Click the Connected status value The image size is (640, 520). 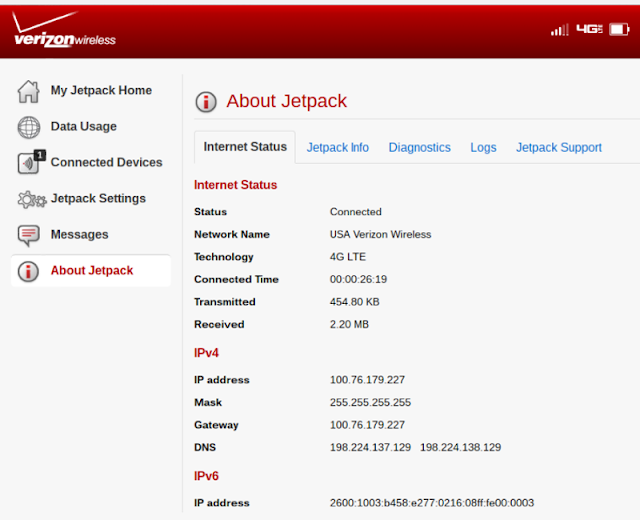[x=356, y=212]
